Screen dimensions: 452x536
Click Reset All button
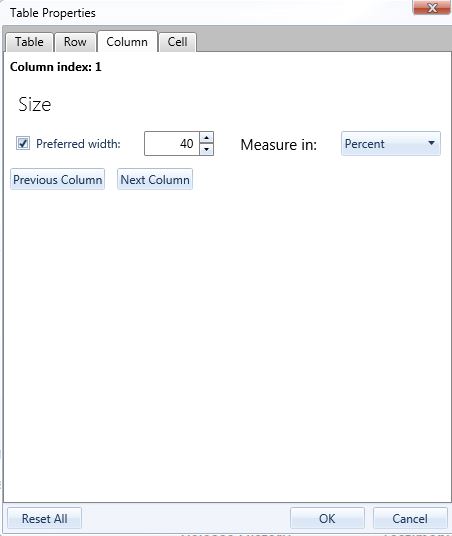click(x=44, y=518)
